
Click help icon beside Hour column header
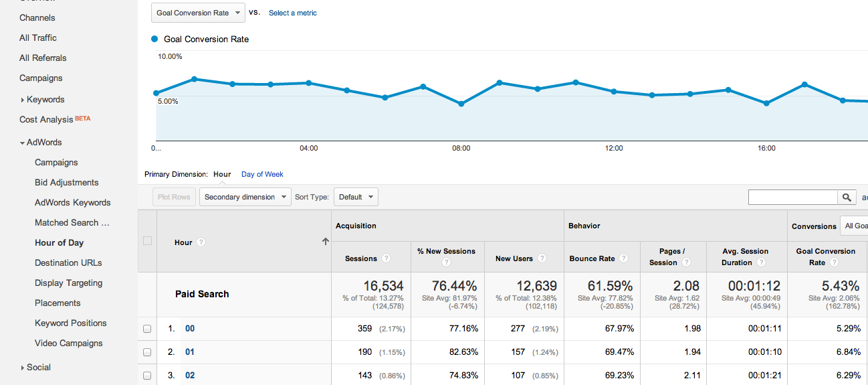[201, 242]
